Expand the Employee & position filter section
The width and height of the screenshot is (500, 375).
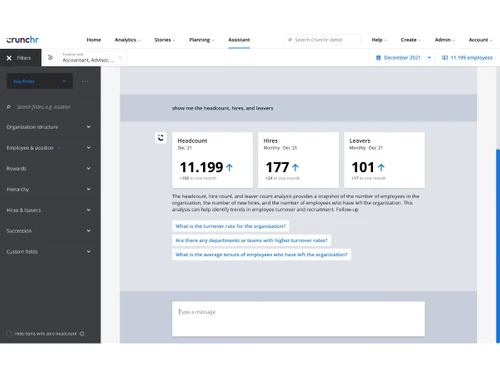point(48,148)
